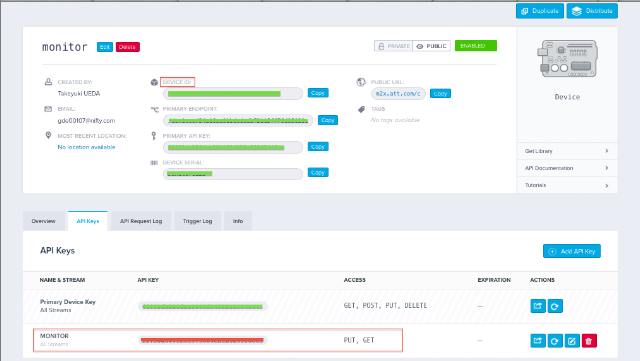The width and height of the screenshot is (640, 361).
Task: Copy the Primary Endpoint
Action: pos(328,120)
